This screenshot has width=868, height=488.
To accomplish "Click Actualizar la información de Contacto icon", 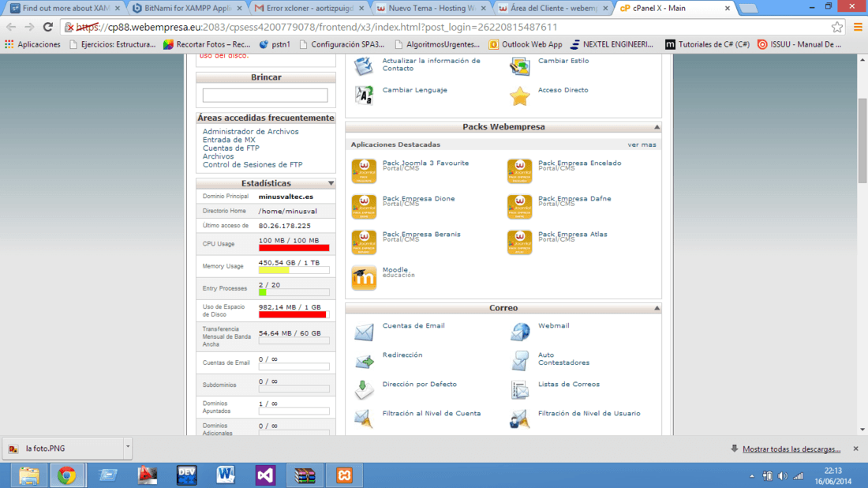I will [x=364, y=66].
